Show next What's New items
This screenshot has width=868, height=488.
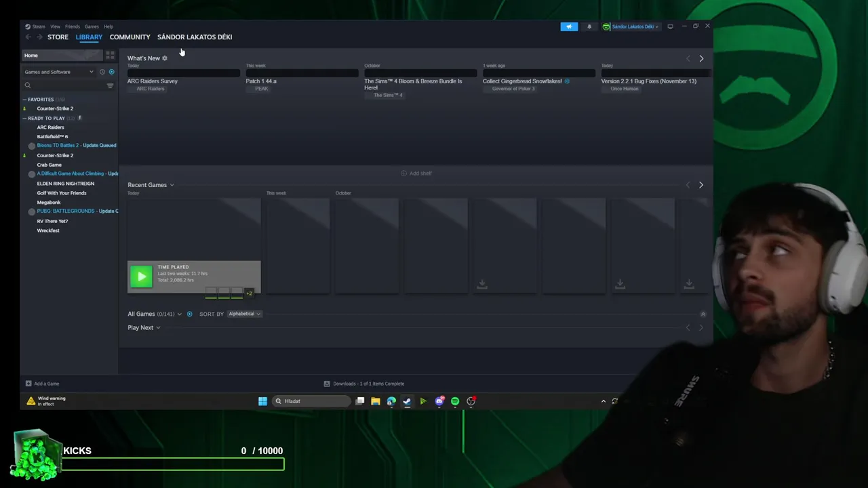click(701, 59)
